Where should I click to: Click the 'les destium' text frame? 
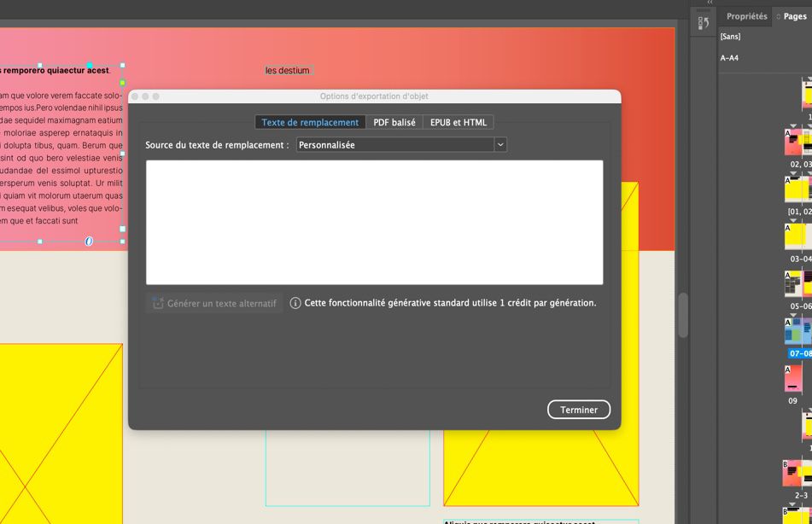[x=288, y=71]
